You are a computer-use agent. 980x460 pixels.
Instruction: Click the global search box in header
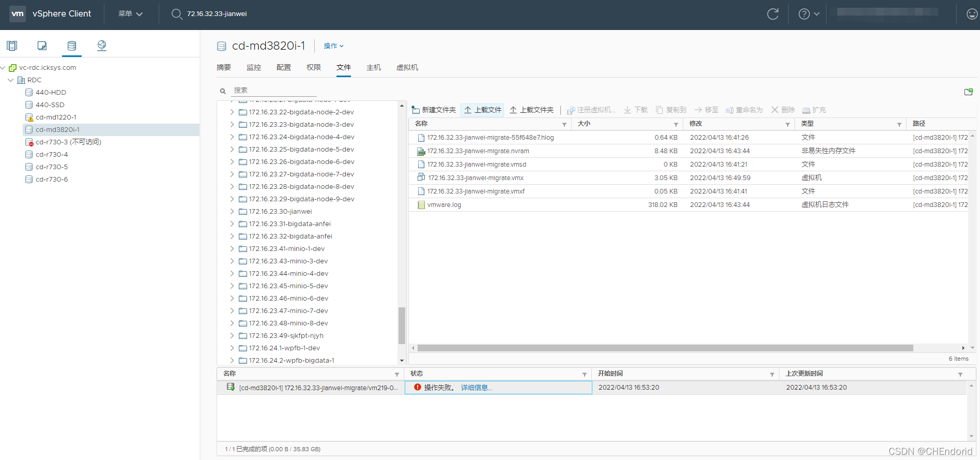tap(217, 14)
